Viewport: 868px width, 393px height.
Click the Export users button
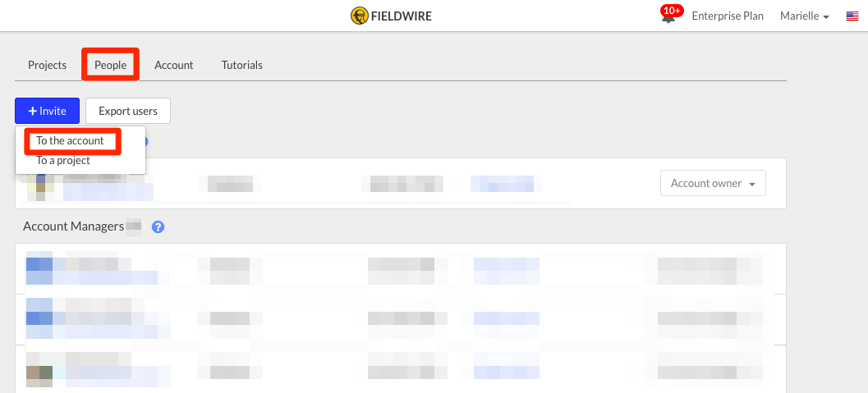[128, 111]
